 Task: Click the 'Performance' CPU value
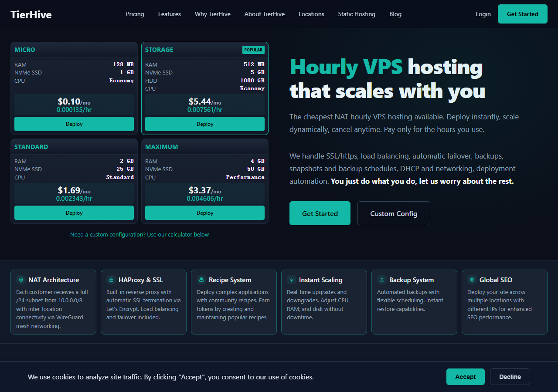tap(245, 177)
